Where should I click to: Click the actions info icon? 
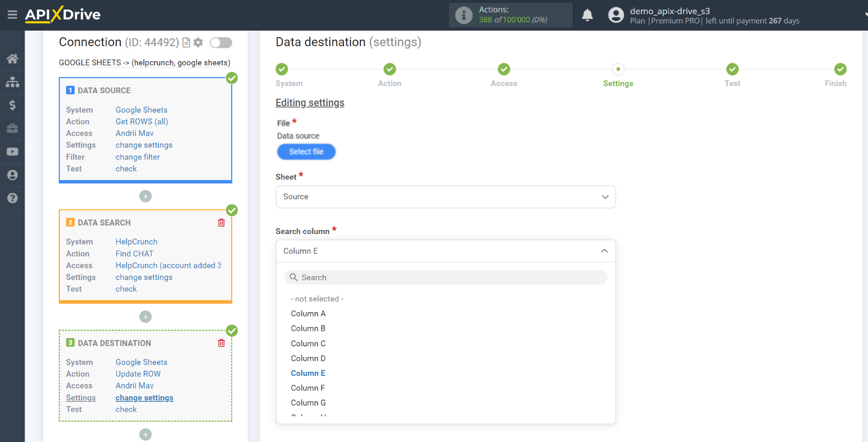click(463, 15)
